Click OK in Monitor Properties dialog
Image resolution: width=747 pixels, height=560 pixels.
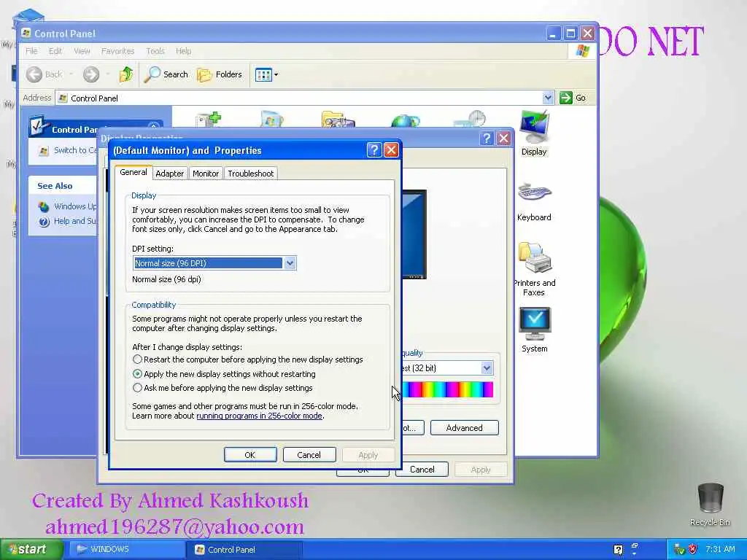click(250, 455)
